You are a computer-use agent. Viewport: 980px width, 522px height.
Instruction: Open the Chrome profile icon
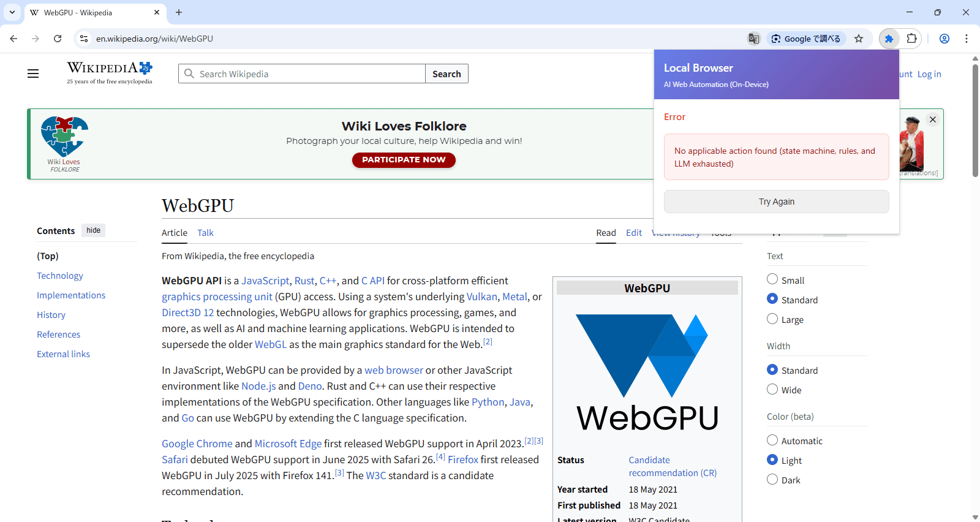pyautogui.click(x=944, y=39)
